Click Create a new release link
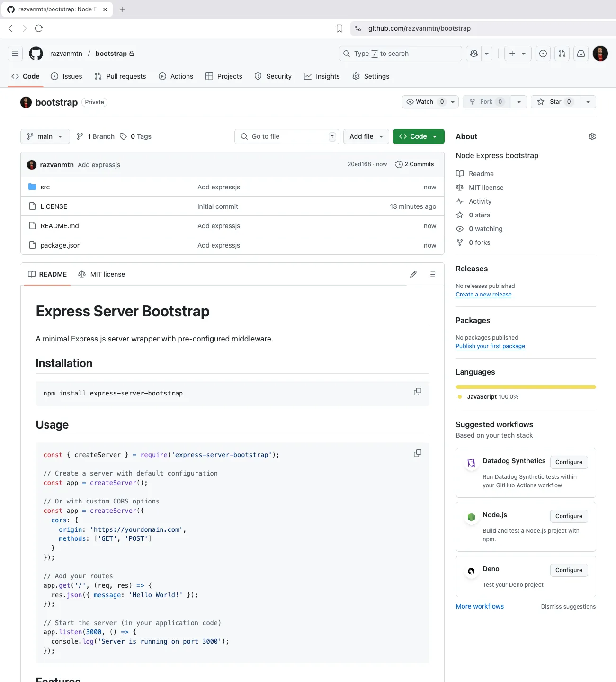Viewport: 616px width, 682px height. pyautogui.click(x=483, y=295)
